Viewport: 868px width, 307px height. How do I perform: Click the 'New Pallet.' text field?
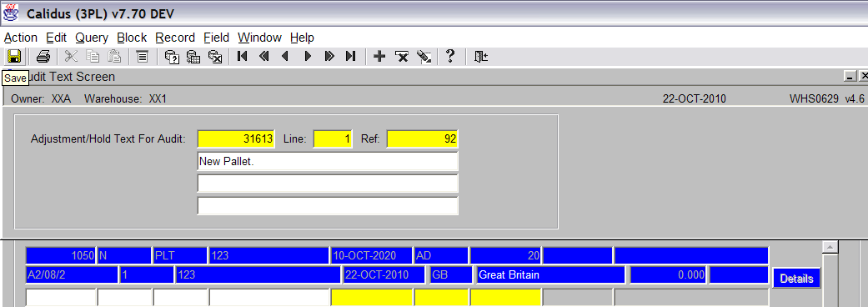(x=328, y=161)
